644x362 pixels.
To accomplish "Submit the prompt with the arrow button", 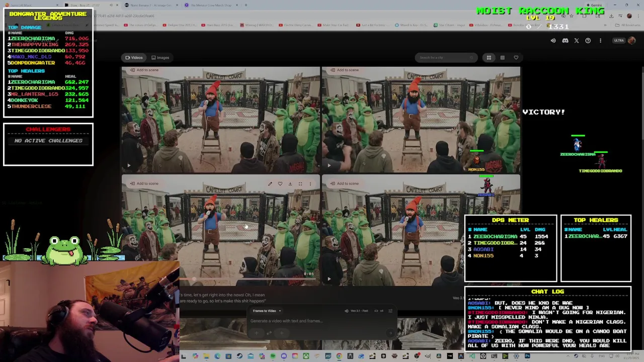I will [390, 333].
